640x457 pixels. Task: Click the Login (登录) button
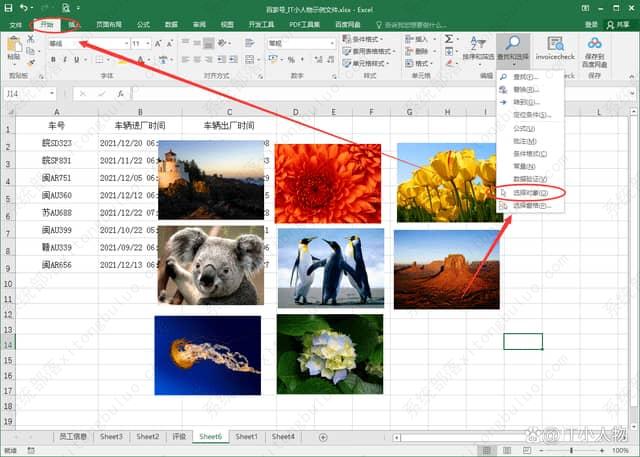point(591,24)
